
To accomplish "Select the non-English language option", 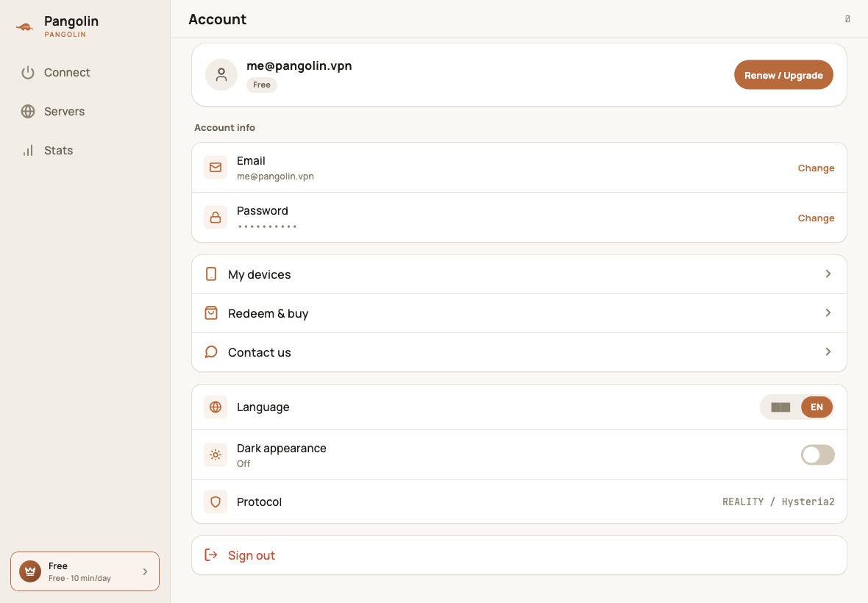I will tap(780, 407).
